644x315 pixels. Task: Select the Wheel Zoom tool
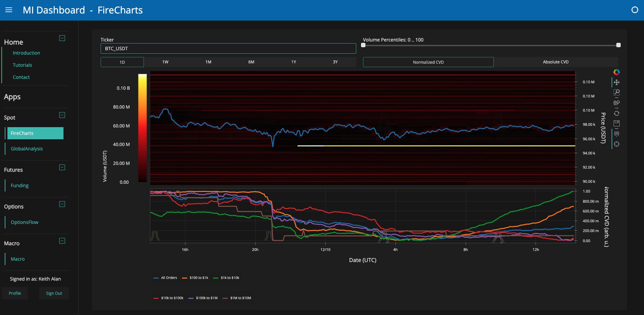coord(617,103)
